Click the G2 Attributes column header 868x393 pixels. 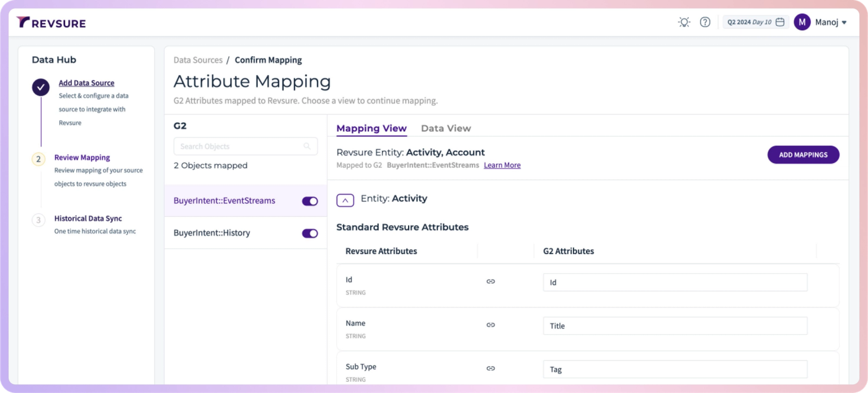[569, 251]
